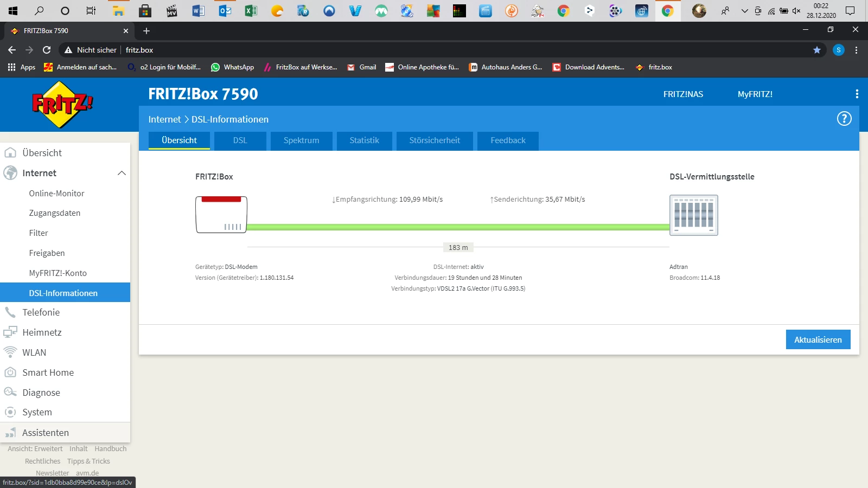This screenshot has height=488, width=868.
Task: Open a new browser tab
Action: (146, 31)
